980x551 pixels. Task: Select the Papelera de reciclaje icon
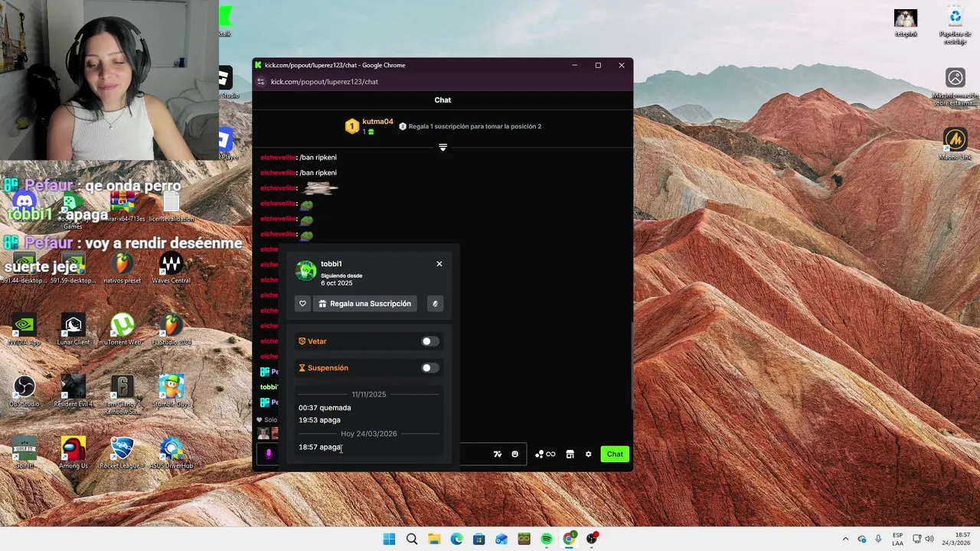coord(955,25)
